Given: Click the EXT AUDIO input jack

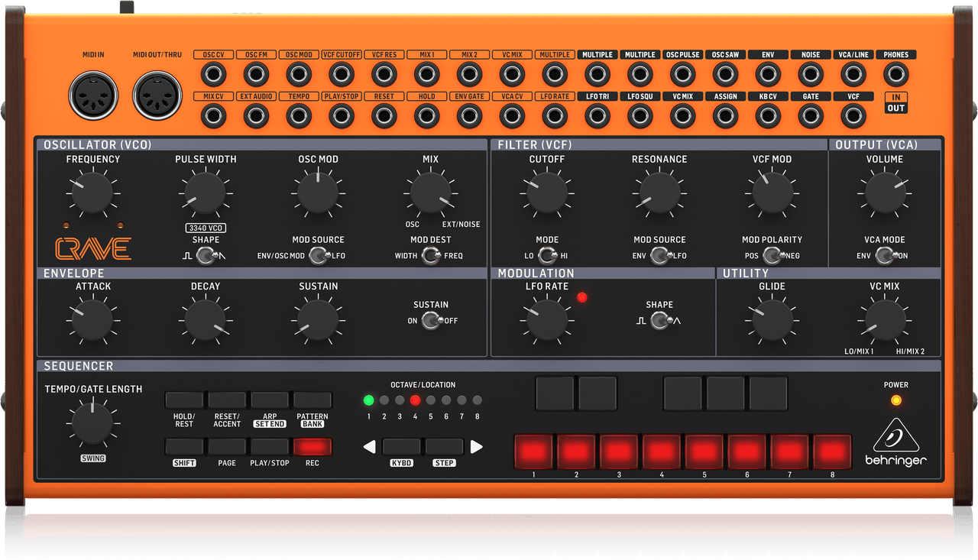Looking at the screenshot, I should tap(257, 116).
